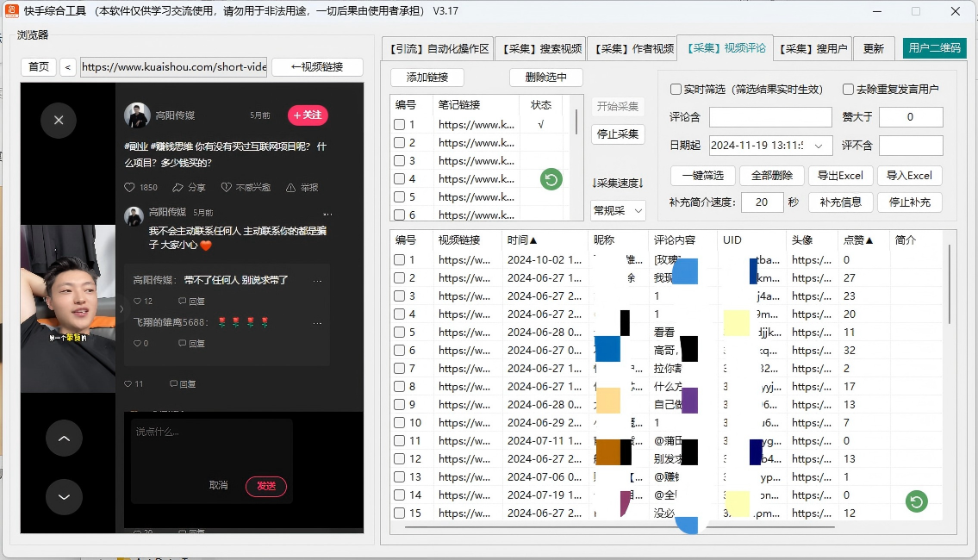Screen dimensions: 978x560
Task: Click 导入Excel button
Action: (x=909, y=176)
